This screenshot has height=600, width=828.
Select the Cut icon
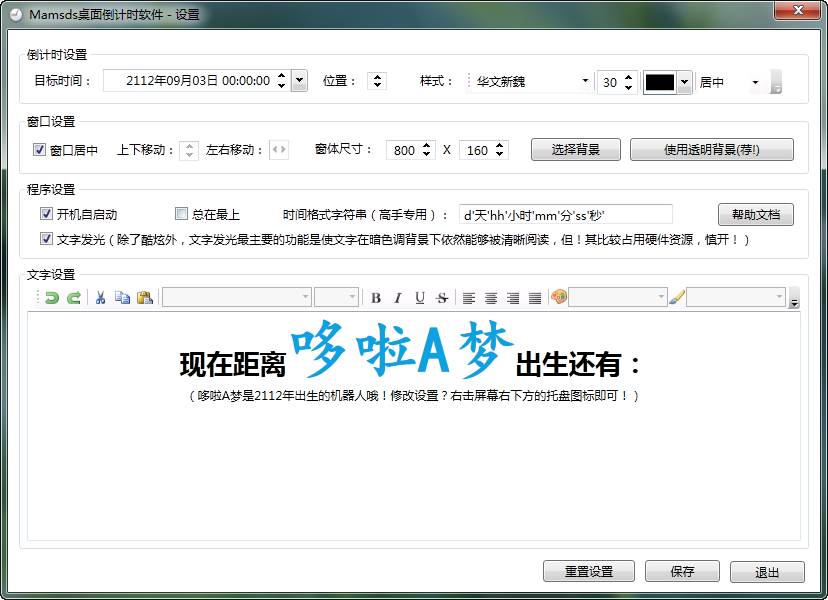coord(100,297)
